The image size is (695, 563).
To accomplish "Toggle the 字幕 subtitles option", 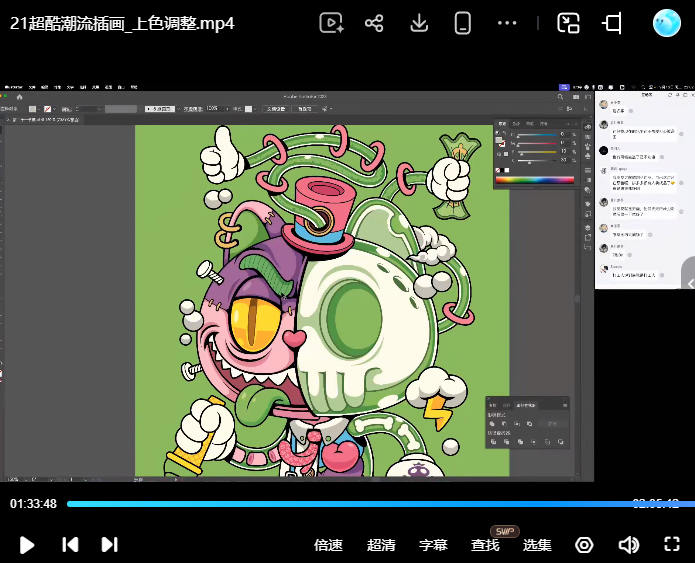I will click(x=433, y=545).
